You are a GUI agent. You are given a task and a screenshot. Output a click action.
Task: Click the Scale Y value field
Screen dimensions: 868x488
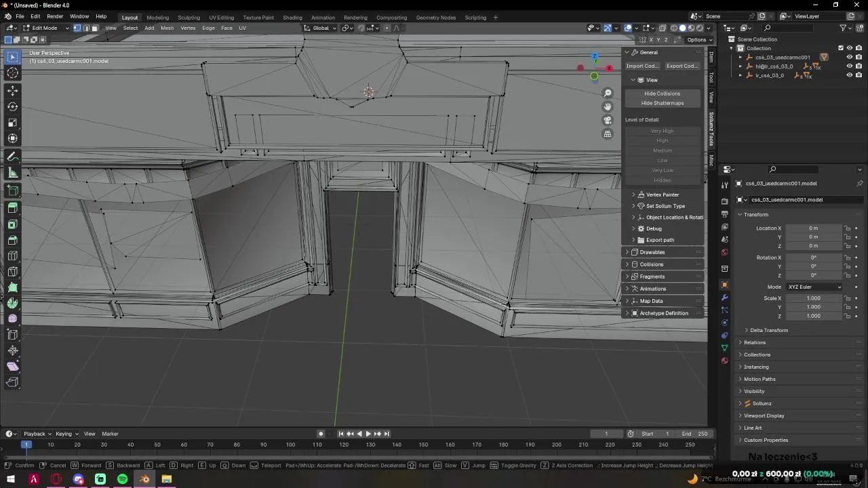[x=813, y=307]
